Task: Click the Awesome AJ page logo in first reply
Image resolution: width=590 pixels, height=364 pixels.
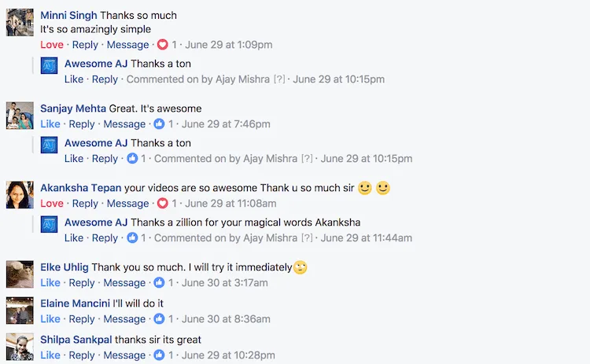Action: click(49, 66)
